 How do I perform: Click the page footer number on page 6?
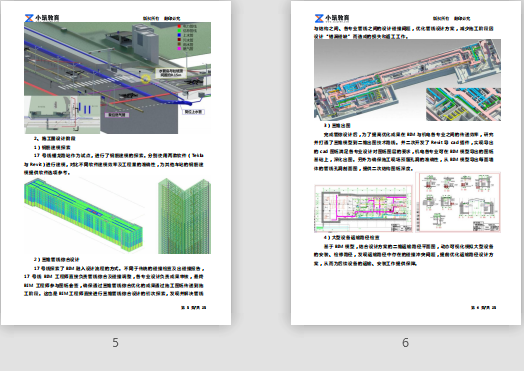(484, 307)
